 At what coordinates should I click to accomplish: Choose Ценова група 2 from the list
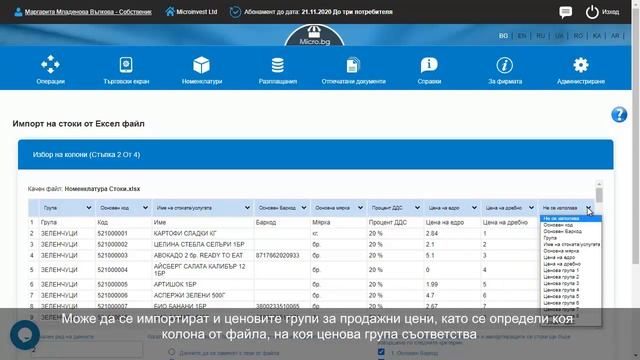[571, 277]
